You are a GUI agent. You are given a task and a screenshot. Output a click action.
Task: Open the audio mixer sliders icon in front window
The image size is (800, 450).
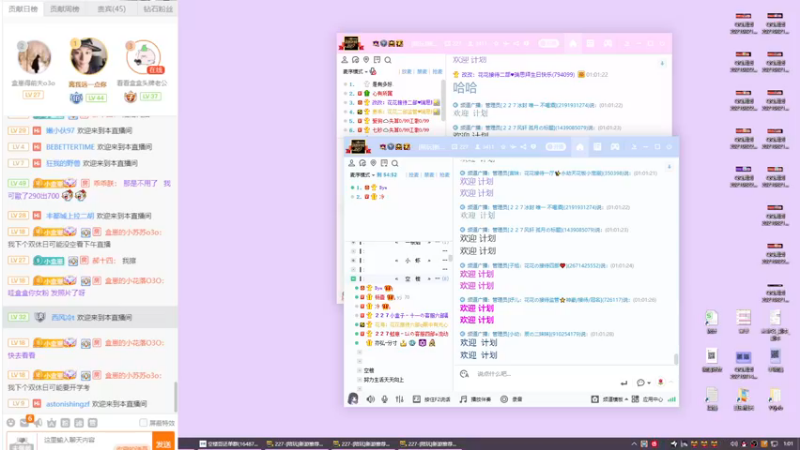[399, 399]
